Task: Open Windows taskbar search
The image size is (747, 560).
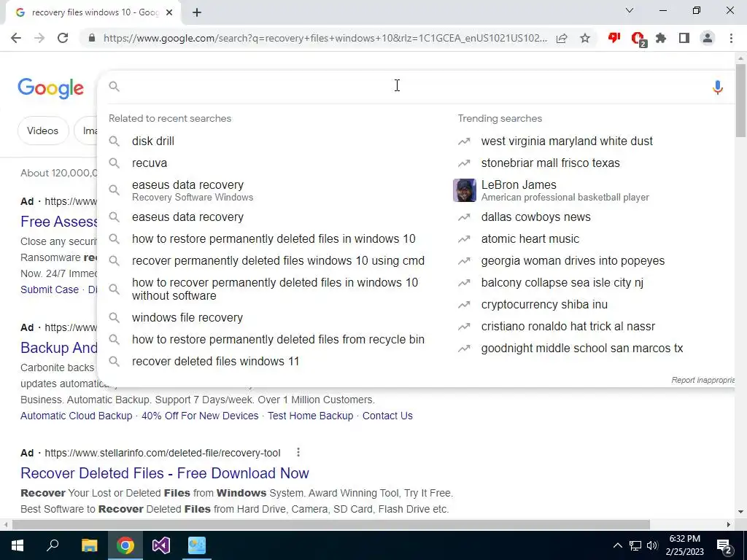Action: [53, 545]
